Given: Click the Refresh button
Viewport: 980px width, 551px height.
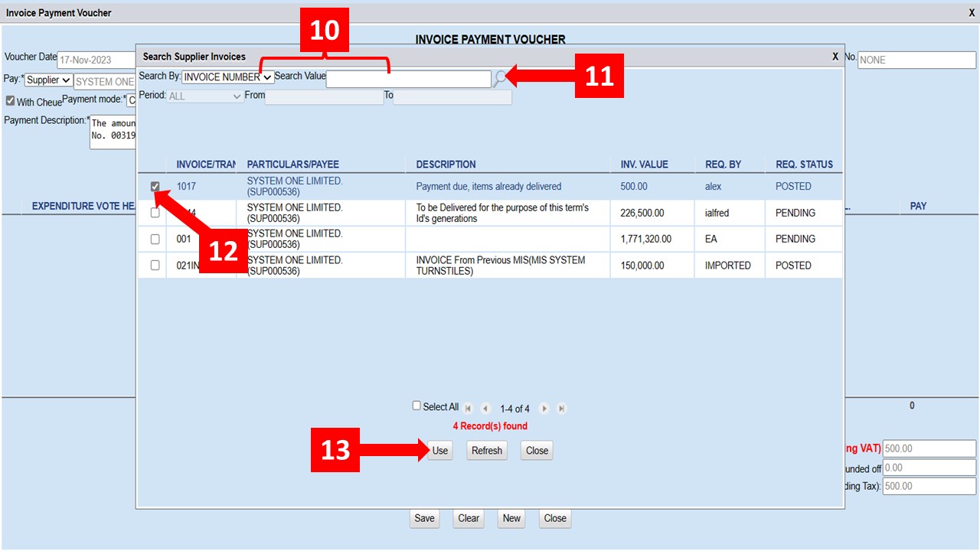Looking at the screenshot, I should pos(486,451).
